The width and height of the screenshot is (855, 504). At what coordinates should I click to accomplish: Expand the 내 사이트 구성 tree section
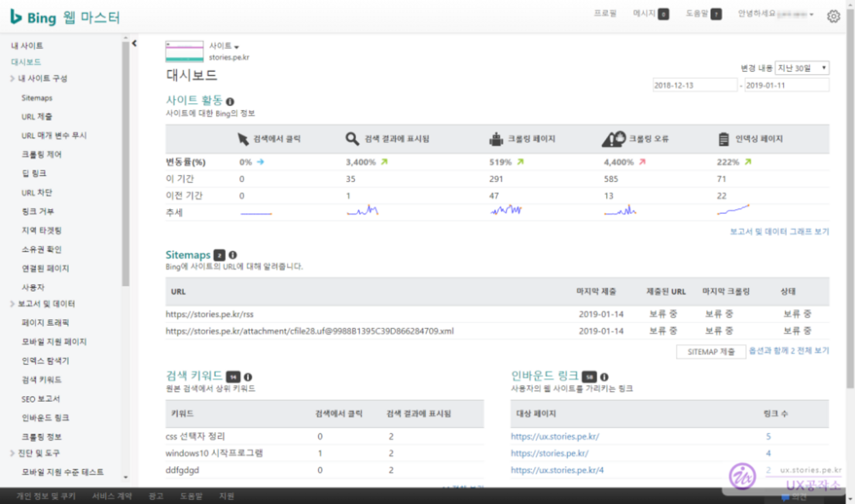click(13, 79)
